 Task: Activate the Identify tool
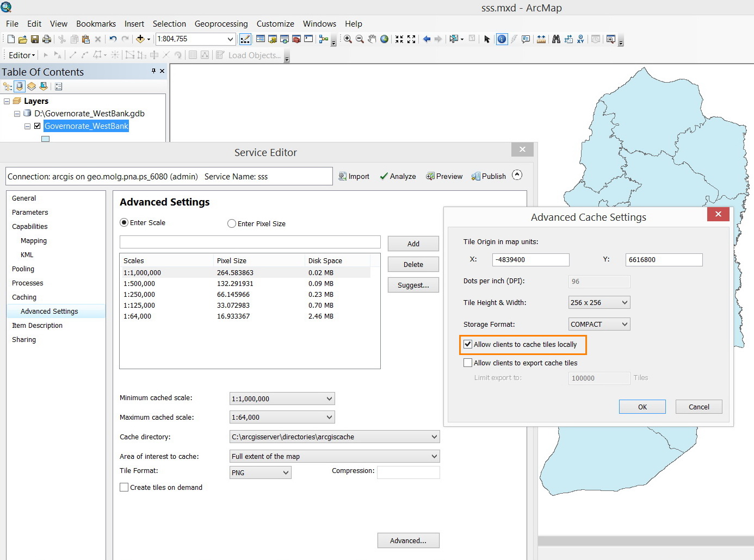point(502,39)
